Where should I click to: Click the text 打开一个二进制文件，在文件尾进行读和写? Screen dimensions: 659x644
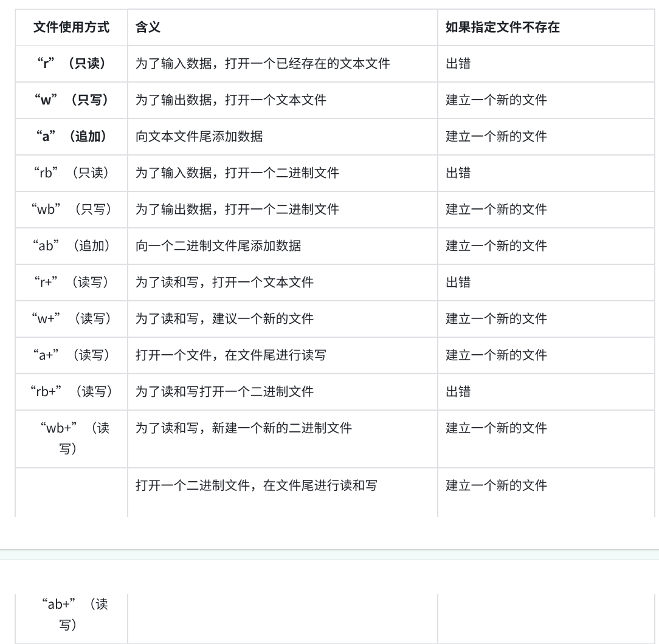pyautogui.click(x=257, y=485)
